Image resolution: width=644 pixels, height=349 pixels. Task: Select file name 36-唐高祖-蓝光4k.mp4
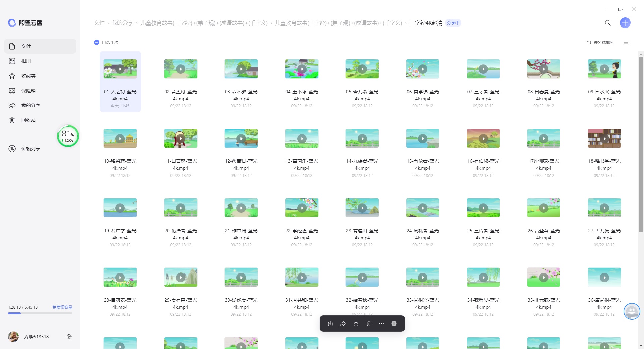604,303
